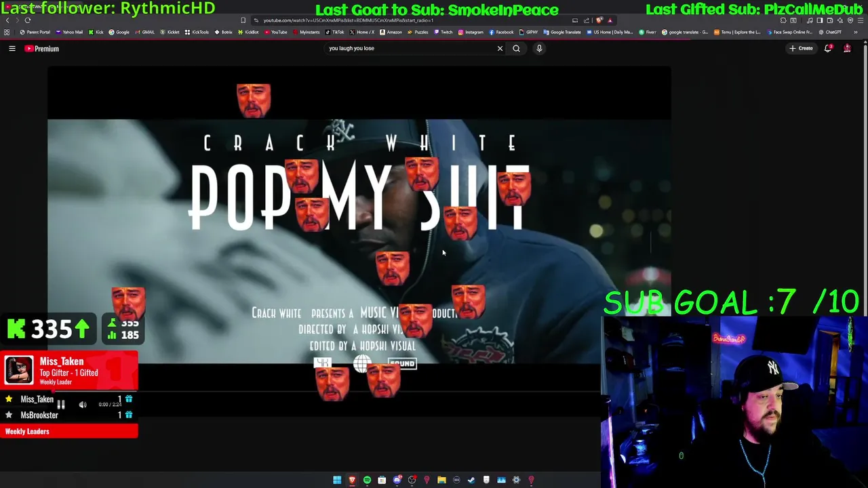
Task: Open the KickBot bookmark
Action: point(248,32)
